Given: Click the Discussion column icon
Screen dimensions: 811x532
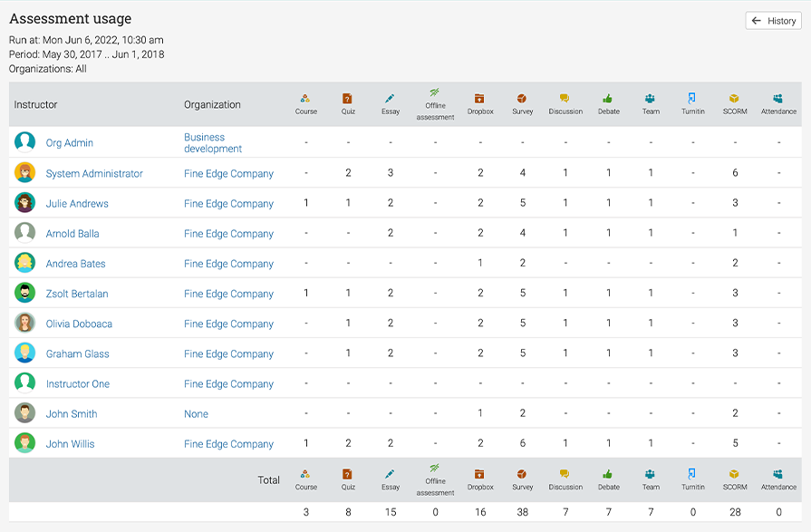Looking at the screenshot, I should pyautogui.click(x=565, y=98).
